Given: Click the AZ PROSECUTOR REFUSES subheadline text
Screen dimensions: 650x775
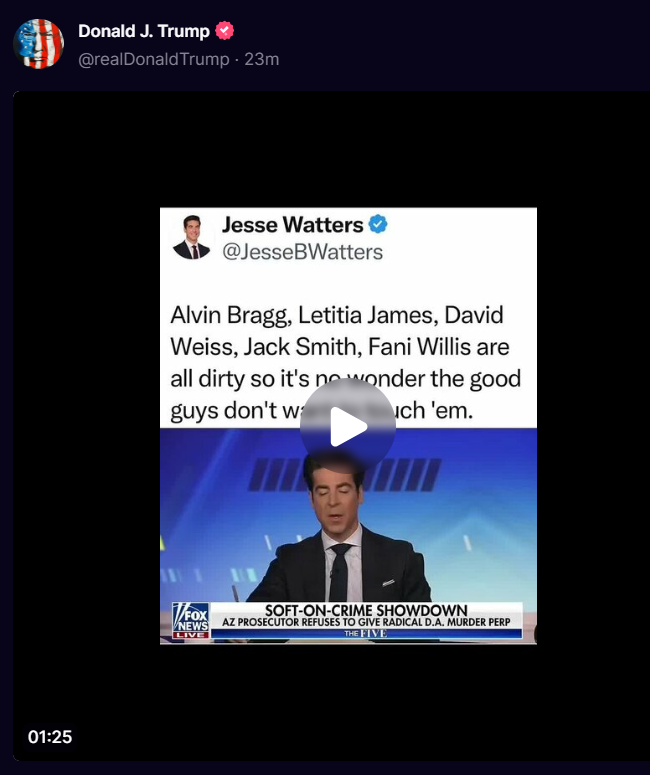Looking at the screenshot, I should click(366, 622).
